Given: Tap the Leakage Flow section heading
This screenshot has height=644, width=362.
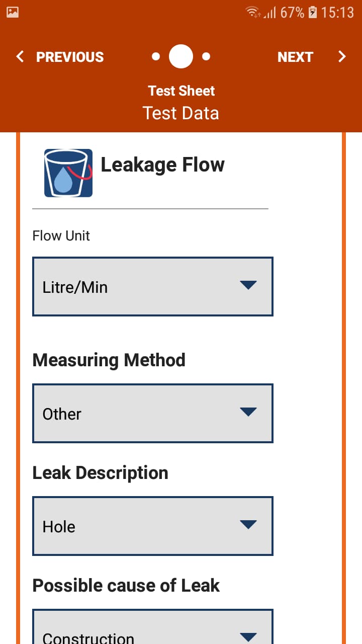Looking at the screenshot, I should (x=162, y=165).
